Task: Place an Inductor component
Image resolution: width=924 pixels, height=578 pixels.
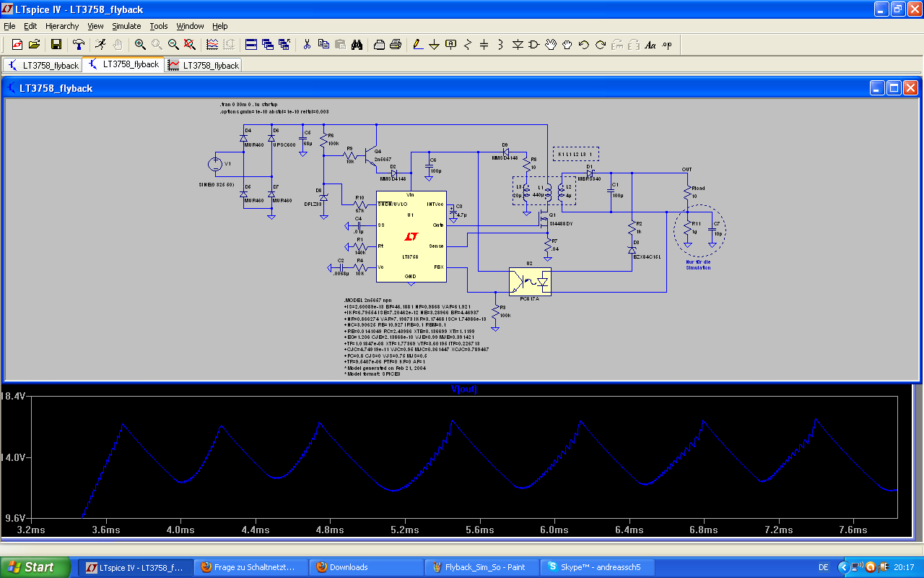Action: point(501,45)
